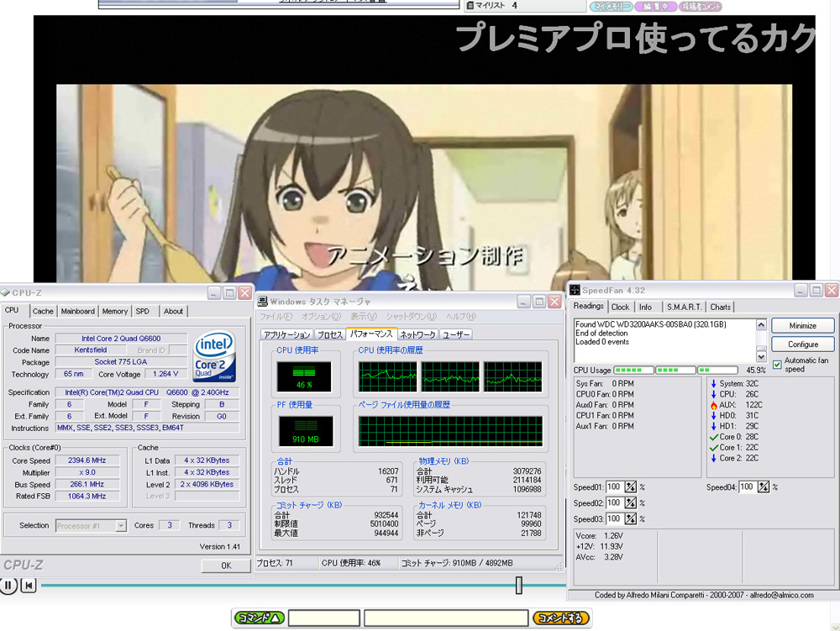Switch to プロセス tab in Task Manager

point(330,334)
